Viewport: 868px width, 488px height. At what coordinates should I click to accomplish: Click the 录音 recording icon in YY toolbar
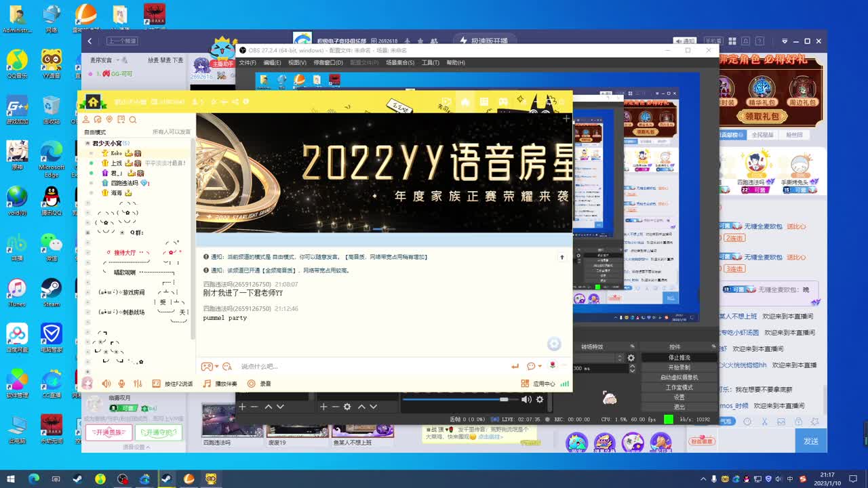coord(250,383)
